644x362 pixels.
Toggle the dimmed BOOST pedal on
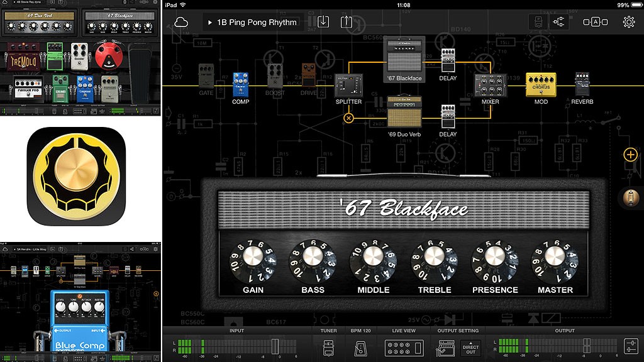point(275,77)
